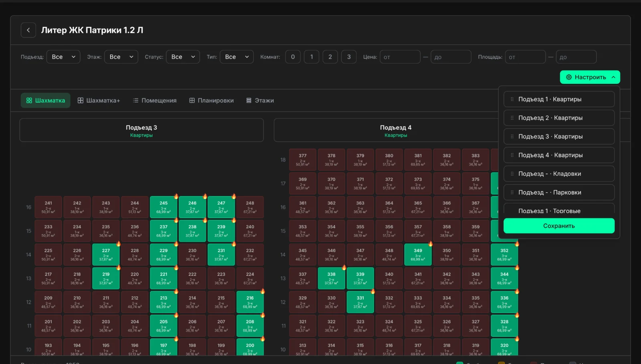
Task: Switch to the Помещения tab
Action: (x=155, y=101)
